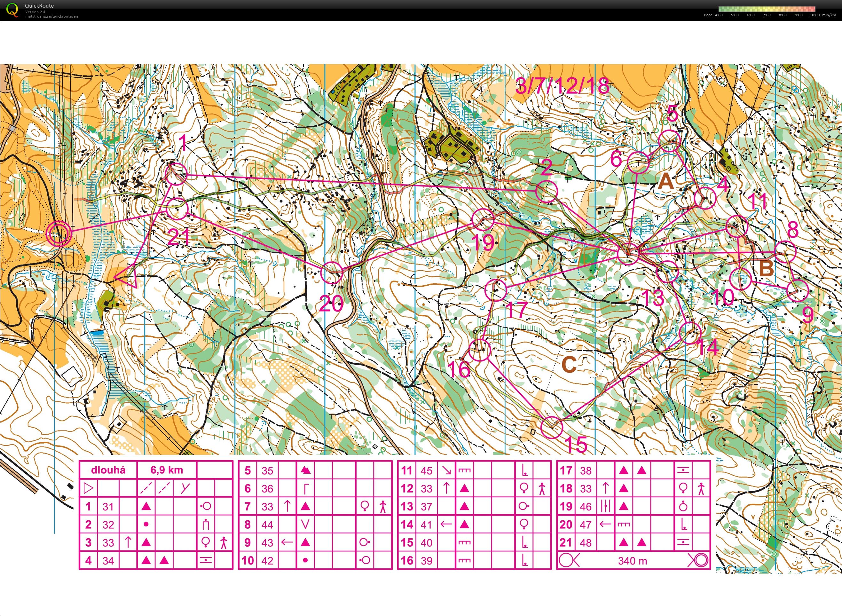Click the "6,9 km" course length cell

click(x=167, y=470)
